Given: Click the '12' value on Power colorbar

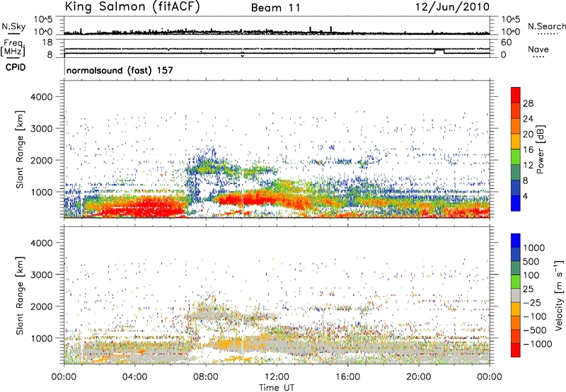Looking at the screenshot, I should [x=528, y=166].
